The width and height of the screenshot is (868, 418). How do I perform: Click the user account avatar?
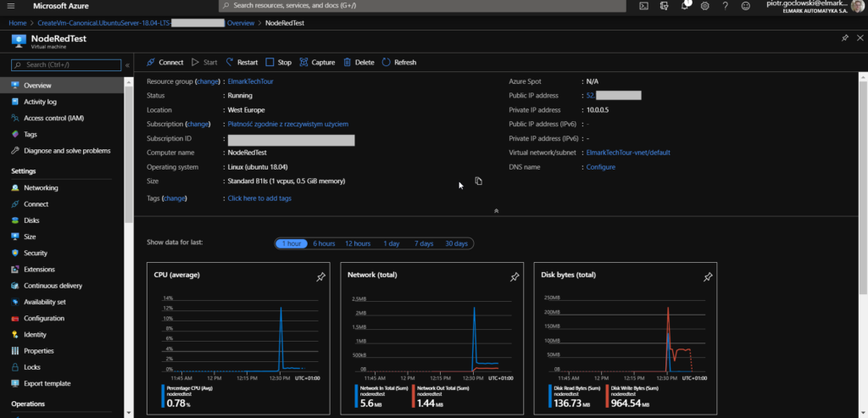click(858, 6)
